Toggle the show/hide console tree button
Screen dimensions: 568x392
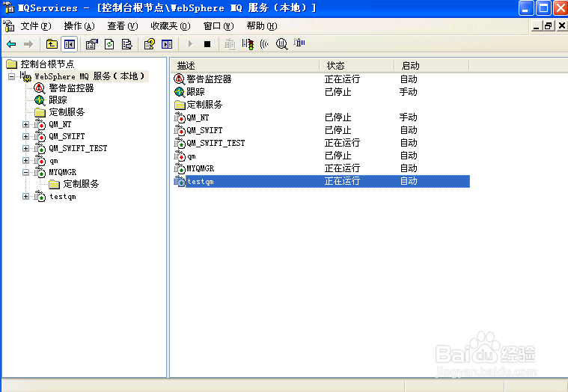point(69,44)
